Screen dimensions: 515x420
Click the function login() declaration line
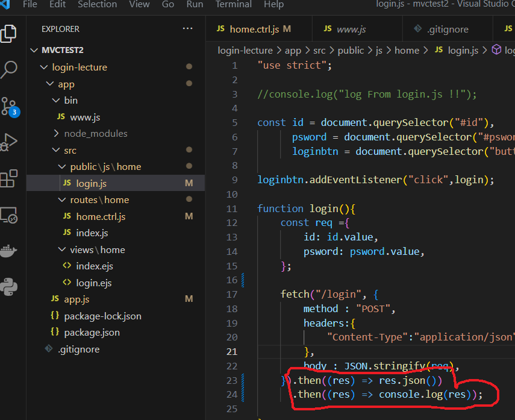coord(306,208)
